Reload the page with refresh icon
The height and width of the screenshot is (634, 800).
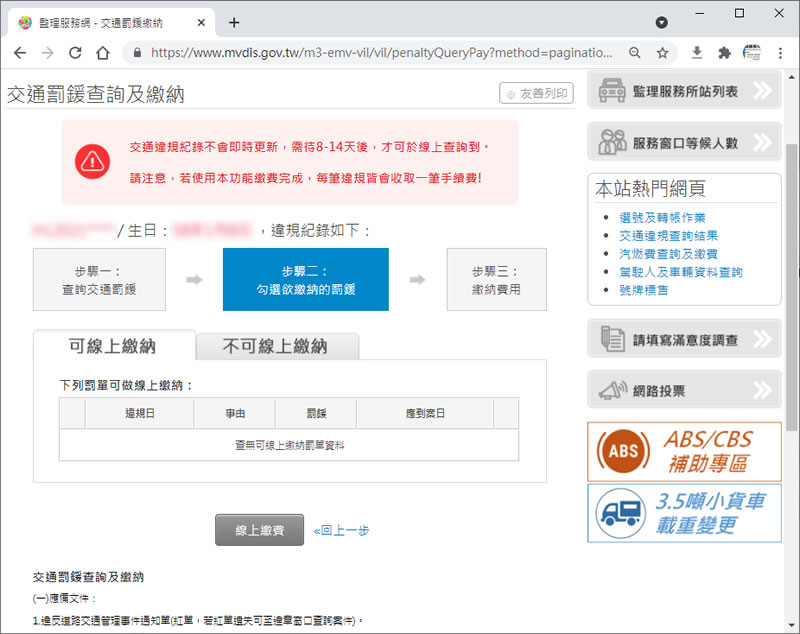click(x=74, y=53)
